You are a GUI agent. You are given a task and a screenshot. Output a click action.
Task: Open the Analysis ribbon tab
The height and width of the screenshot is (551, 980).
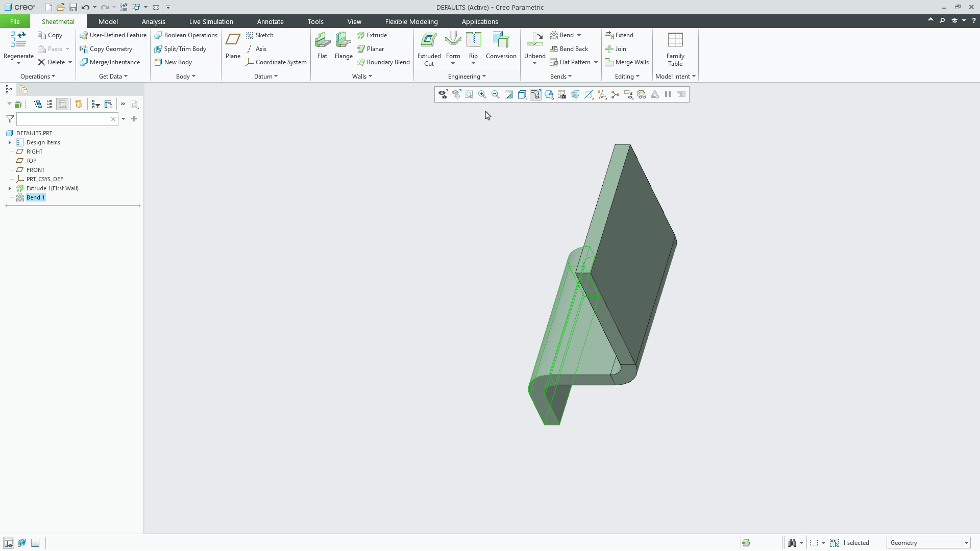pyautogui.click(x=153, y=21)
